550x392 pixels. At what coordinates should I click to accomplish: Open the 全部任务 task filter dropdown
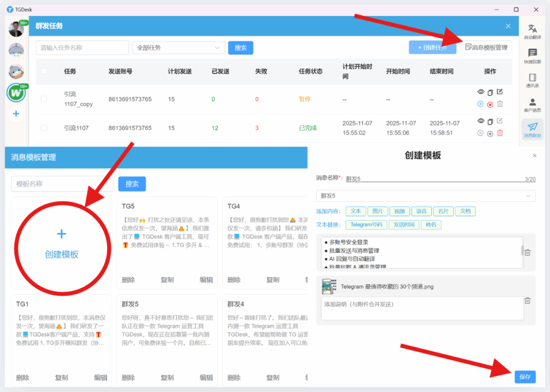click(x=178, y=47)
